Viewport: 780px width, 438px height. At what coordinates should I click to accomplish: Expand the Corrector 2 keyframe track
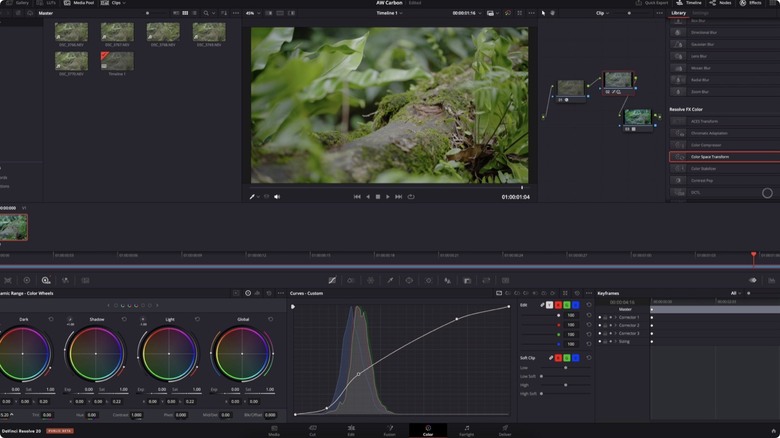(x=615, y=325)
